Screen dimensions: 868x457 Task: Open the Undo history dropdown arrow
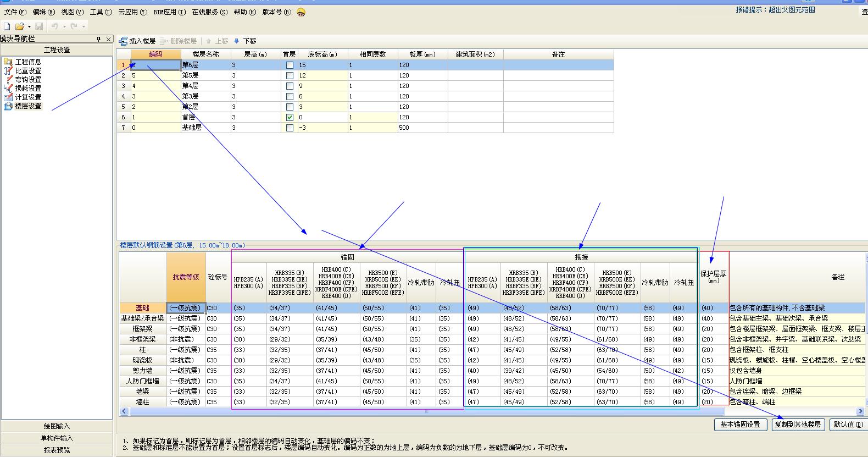click(x=64, y=26)
